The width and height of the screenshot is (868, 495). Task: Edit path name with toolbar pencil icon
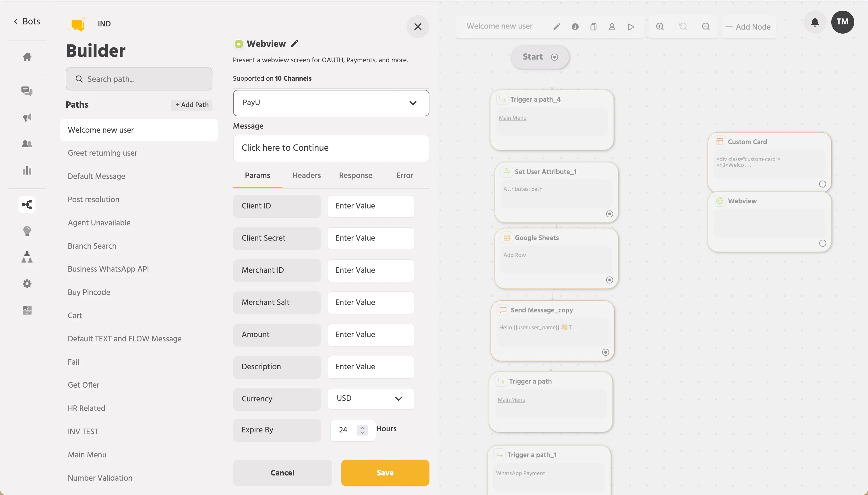[557, 26]
